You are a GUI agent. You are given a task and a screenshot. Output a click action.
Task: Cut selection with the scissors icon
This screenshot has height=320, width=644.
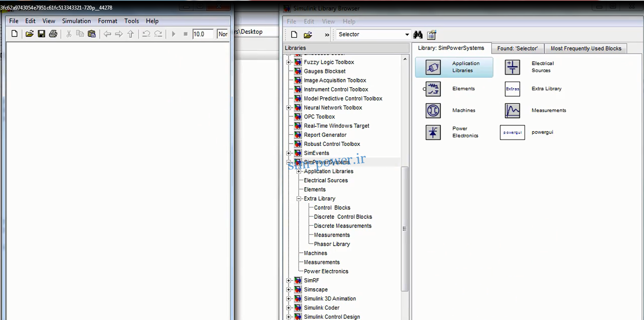pyautogui.click(x=69, y=34)
